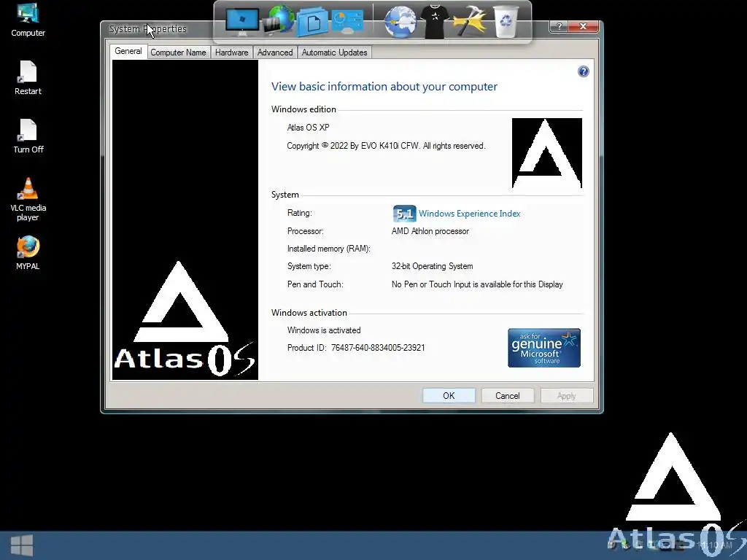Switch to the General tab

click(128, 52)
